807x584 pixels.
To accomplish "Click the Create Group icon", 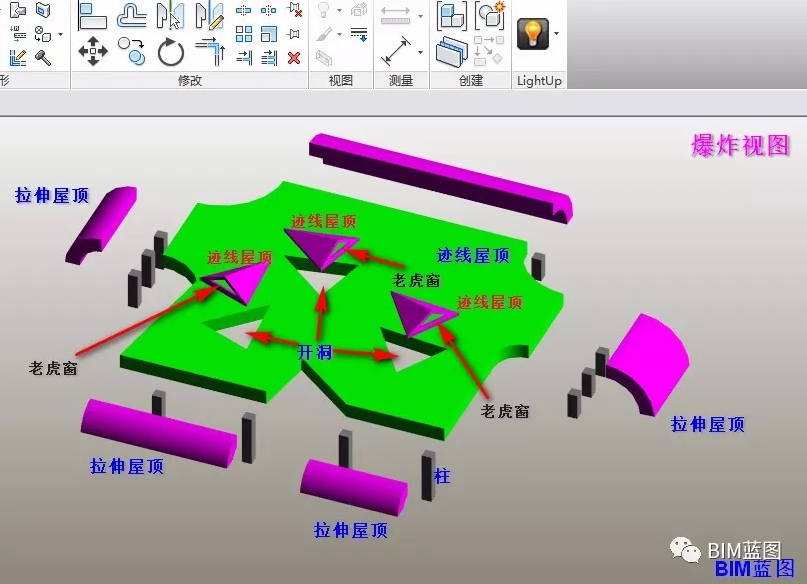I will click(x=490, y=15).
